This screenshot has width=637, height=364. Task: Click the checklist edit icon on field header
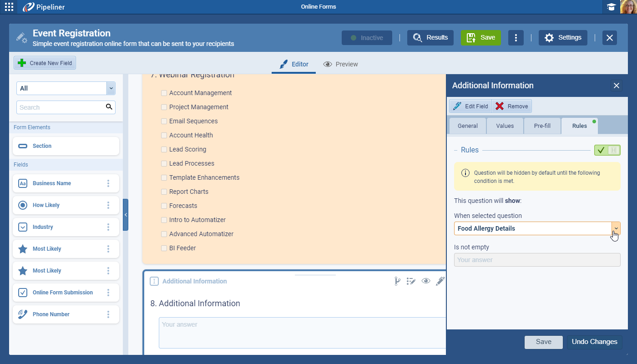click(411, 281)
